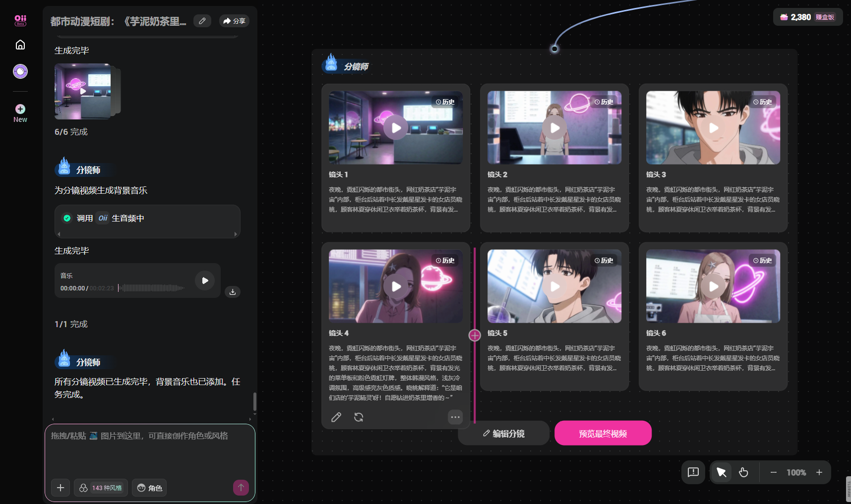Click the 编辑分镜 edit storyboard button
This screenshot has width=851, height=504.
(503, 434)
